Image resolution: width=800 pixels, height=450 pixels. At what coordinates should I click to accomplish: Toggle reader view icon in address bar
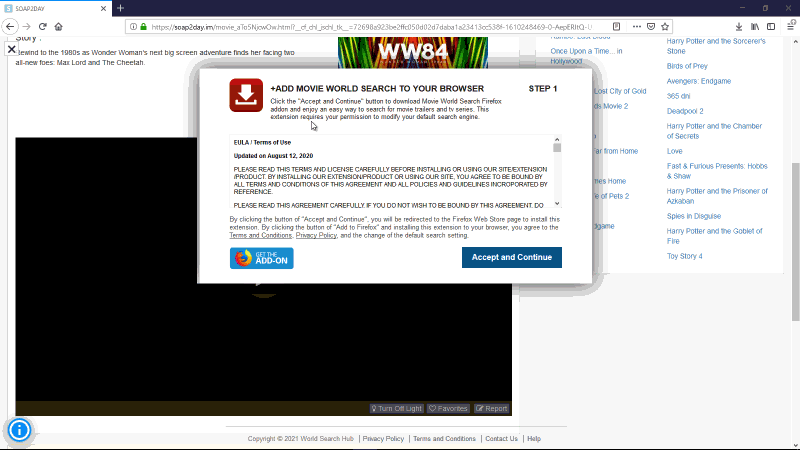pos(616,27)
